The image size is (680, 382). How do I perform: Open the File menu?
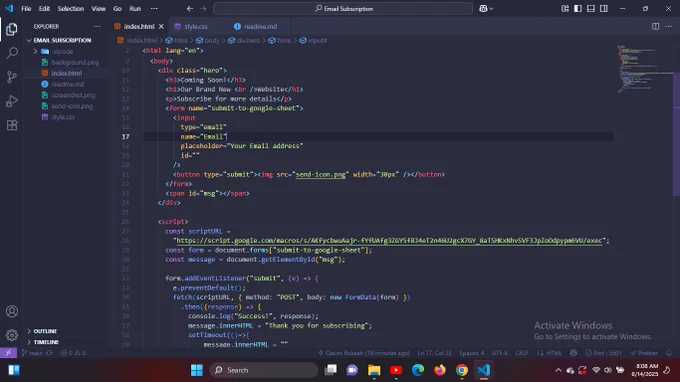(26, 9)
